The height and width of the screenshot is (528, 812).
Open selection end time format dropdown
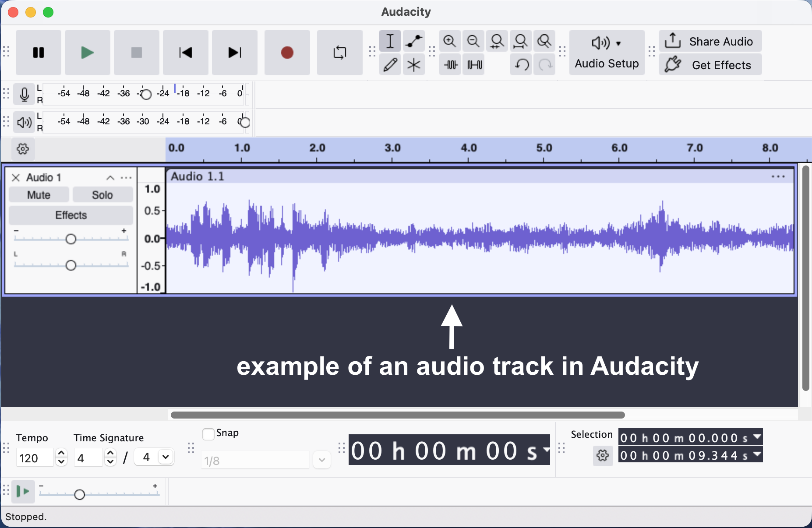tap(757, 455)
